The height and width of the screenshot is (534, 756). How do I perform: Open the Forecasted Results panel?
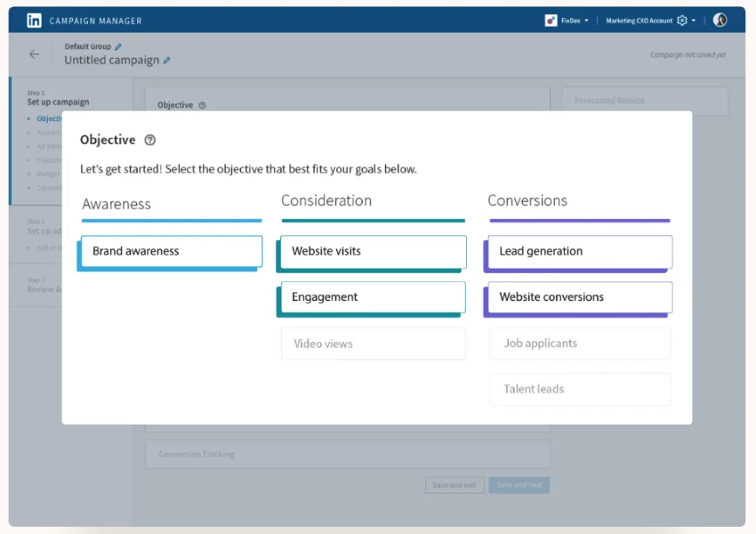[645, 101]
